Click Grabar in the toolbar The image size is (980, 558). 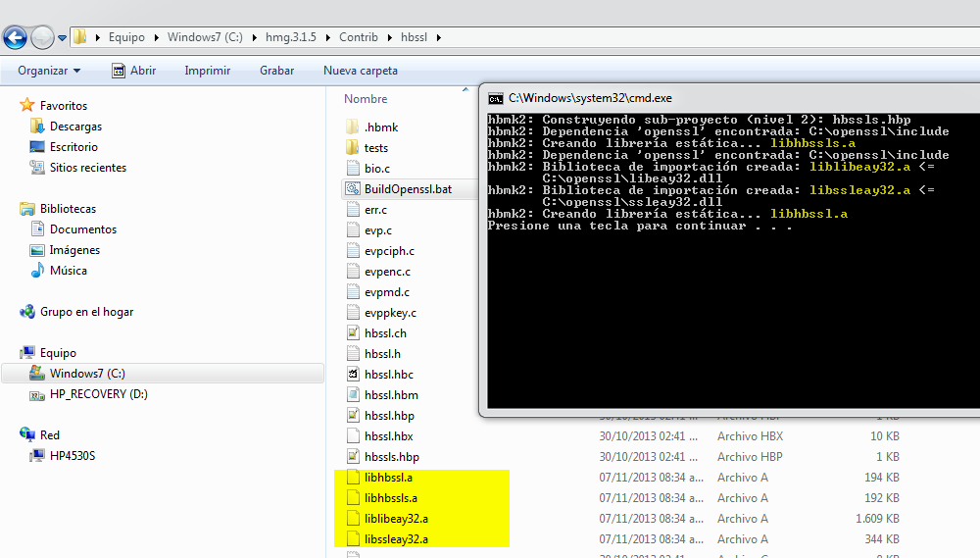[x=276, y=71]
